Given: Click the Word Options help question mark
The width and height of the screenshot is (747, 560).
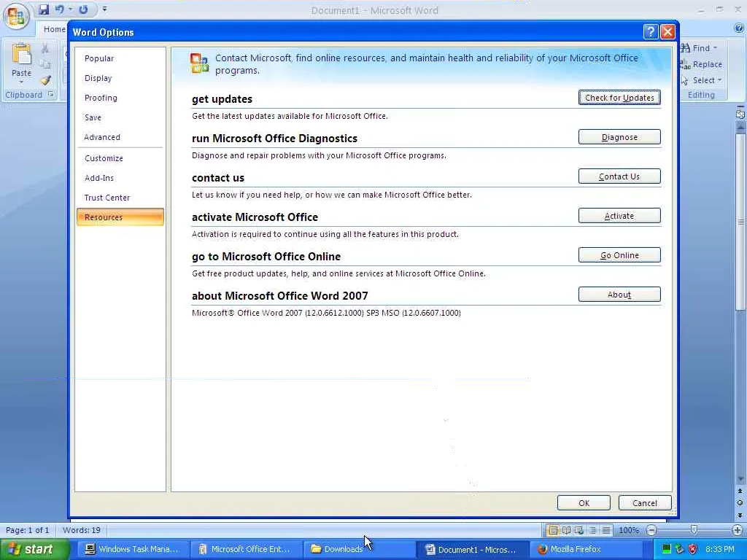Looking at the screenshot, I should tap(650, 32).
